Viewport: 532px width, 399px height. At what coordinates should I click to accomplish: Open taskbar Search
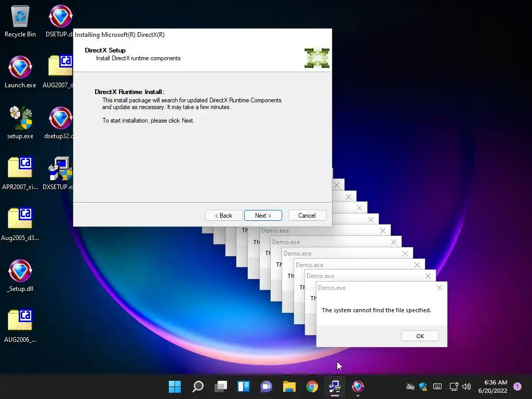[198, 387]
